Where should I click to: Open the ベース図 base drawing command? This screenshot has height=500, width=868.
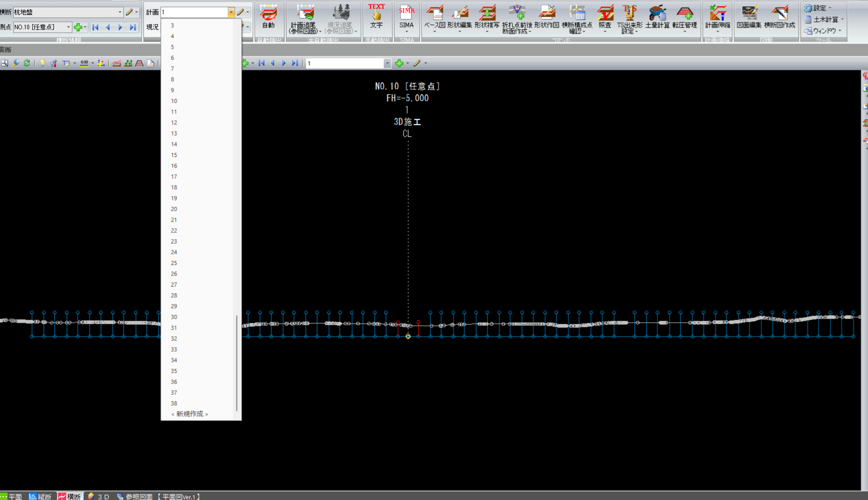coord(434,19)
